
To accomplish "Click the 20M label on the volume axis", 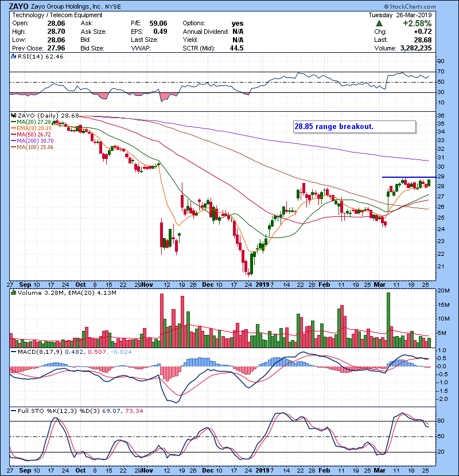I will 444,291.
